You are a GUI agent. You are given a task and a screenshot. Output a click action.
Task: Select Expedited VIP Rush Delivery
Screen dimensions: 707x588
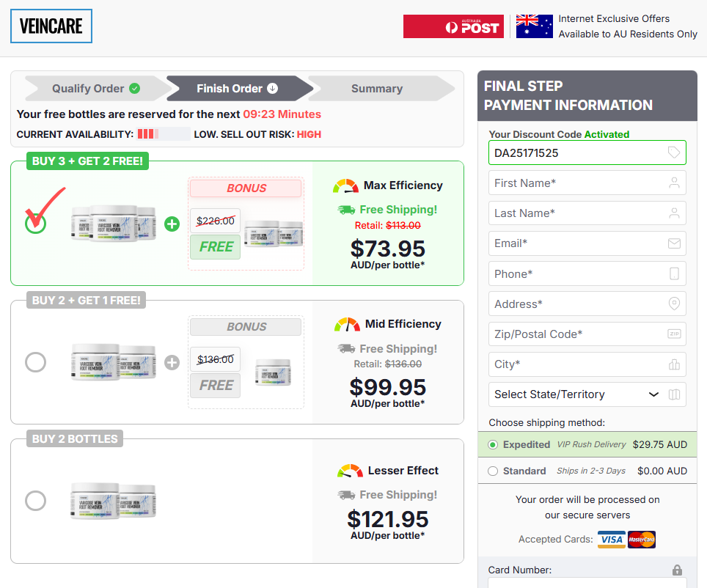click(x=493, y=444)
